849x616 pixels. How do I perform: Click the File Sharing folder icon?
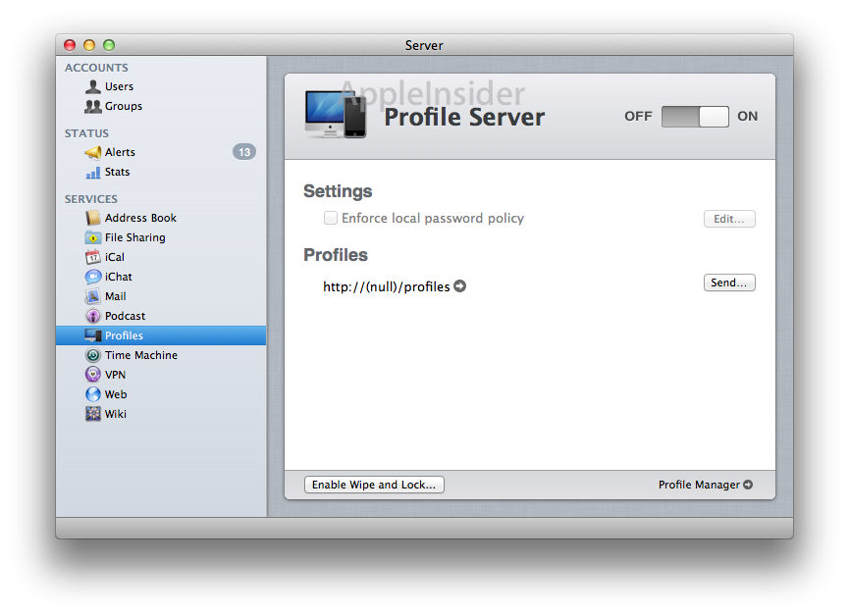point(93,237)
